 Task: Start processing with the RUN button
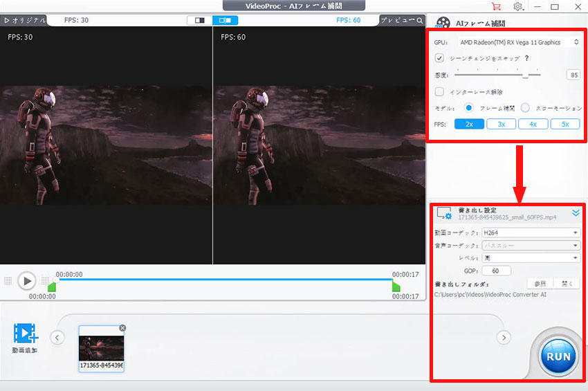point(558,356)
